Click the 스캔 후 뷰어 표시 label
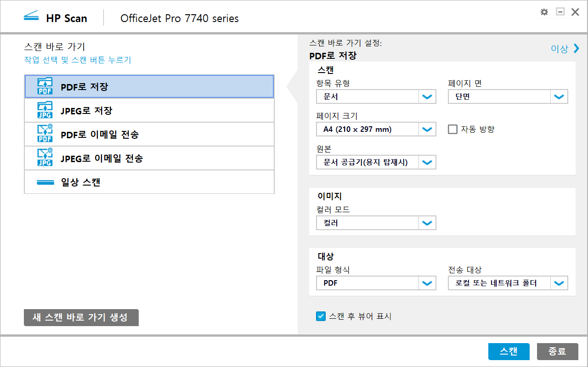 (x=360, y=316)
